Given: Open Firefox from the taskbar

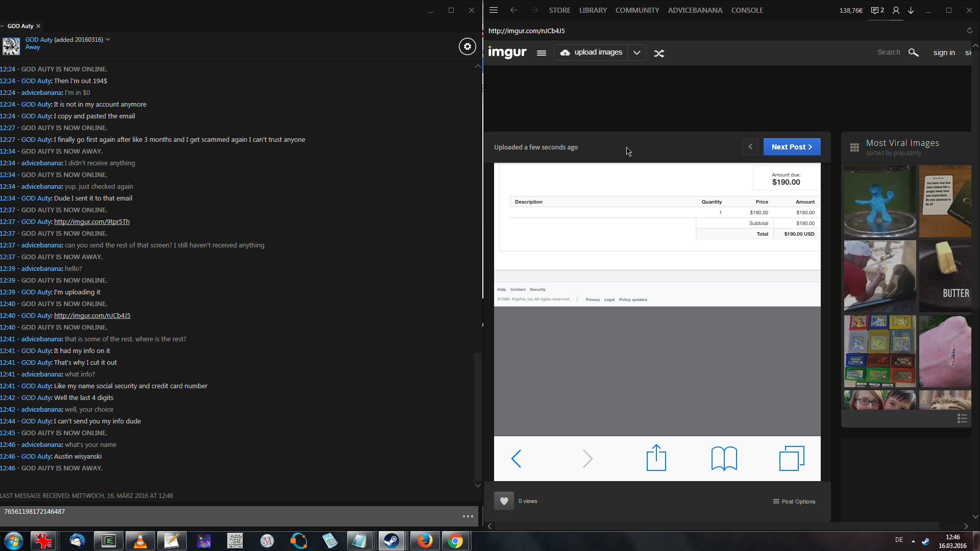Looking at the screenshot, I should click(424, 540).
